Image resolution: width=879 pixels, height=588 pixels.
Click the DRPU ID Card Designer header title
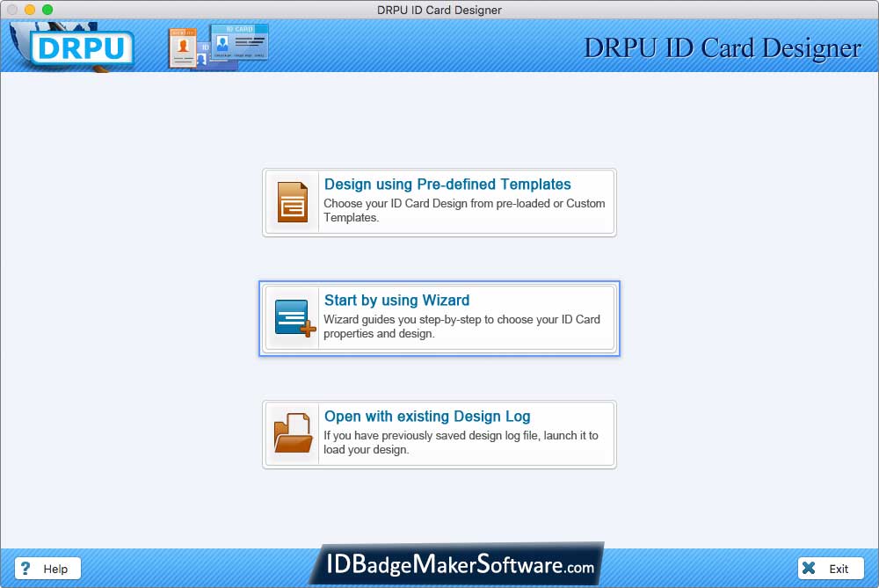[723, 48]
